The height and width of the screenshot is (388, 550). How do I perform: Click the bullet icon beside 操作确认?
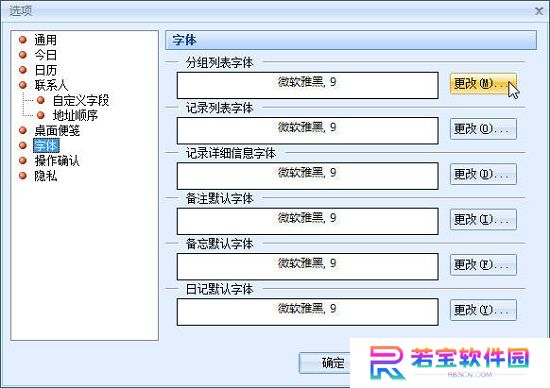coord(23,160)
